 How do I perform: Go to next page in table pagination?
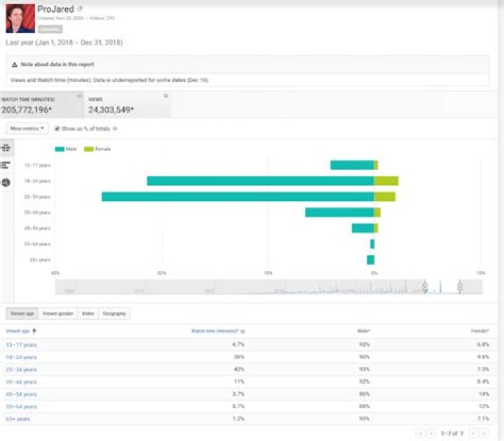coord(472,433)
